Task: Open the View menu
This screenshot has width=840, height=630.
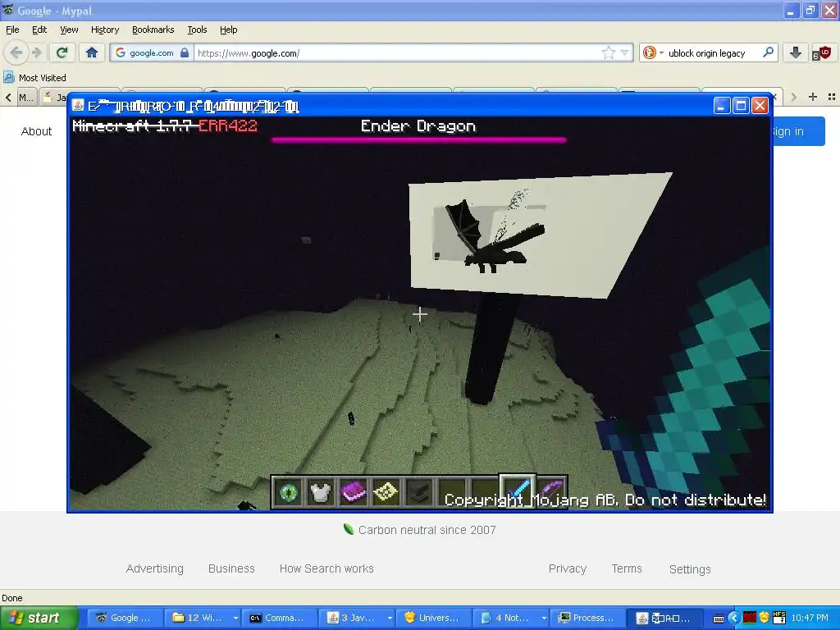Action: [69, 30]
